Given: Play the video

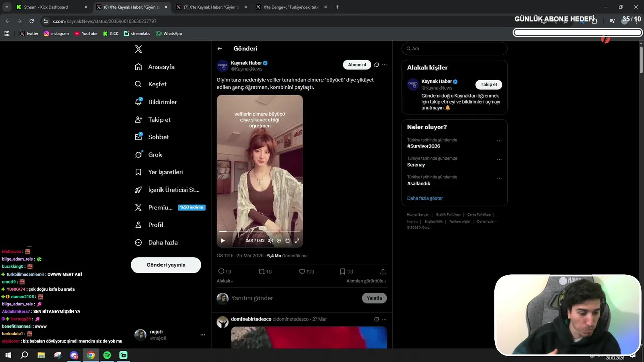Looking at the screenshot, I should tap(223, 240).
